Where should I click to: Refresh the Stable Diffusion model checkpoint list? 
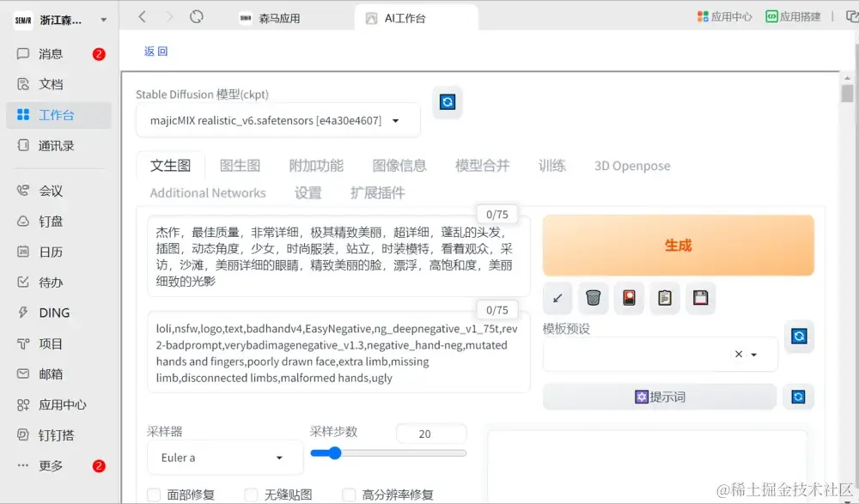click(x=447, y=100)
